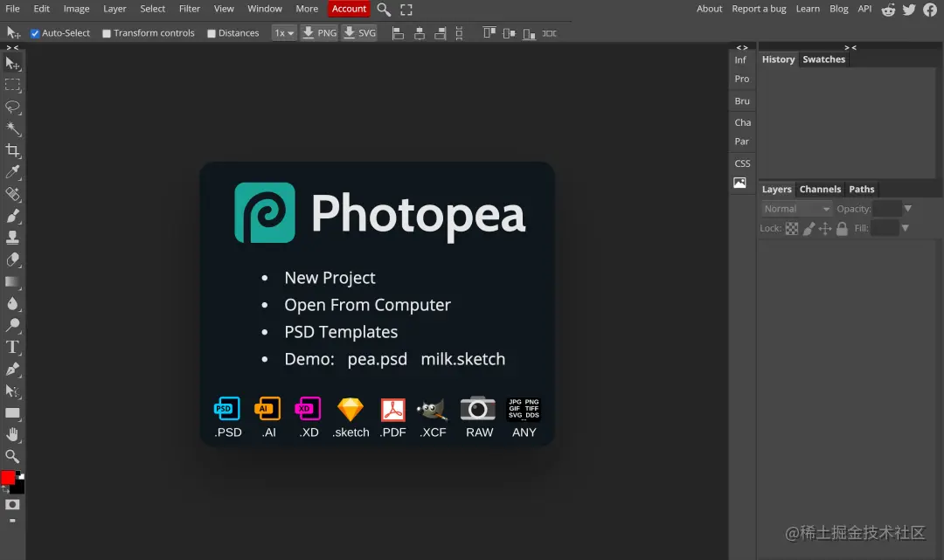The width and height of the screenshot is (944, 560).
Task: Open the Opacity slider dropdown arrow
Action: tap(908, 209)
